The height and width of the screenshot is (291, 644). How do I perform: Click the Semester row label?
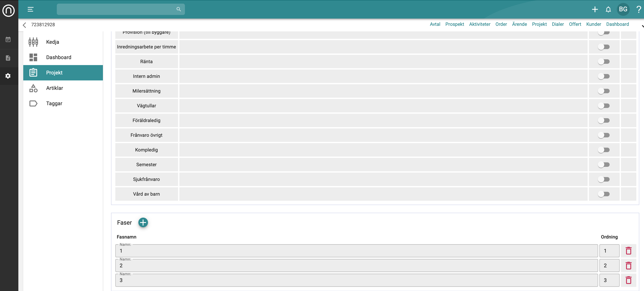click(146, 165)
